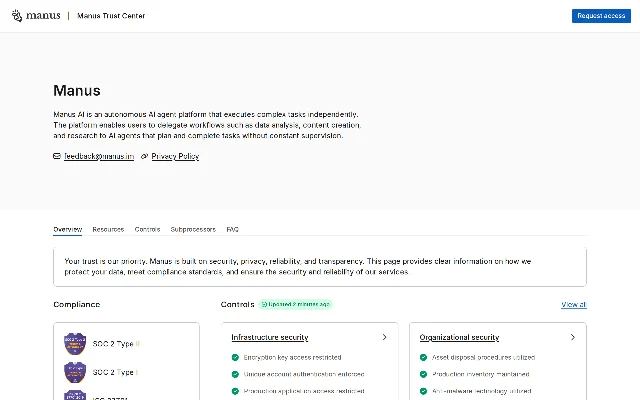
Task: Open the Infrastructure security heading link
Action: click(x=270, y=337)
